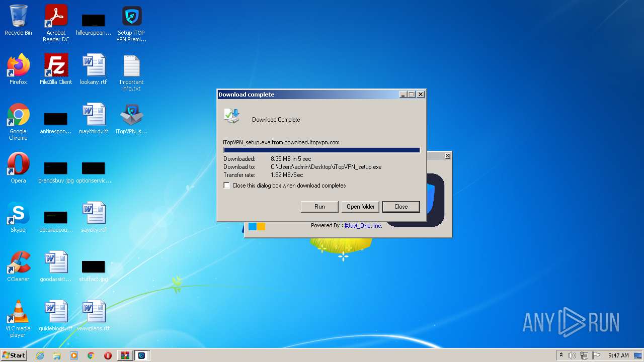Show hidden system tray icons
This screenshot has width=644, height=362.
561,355
